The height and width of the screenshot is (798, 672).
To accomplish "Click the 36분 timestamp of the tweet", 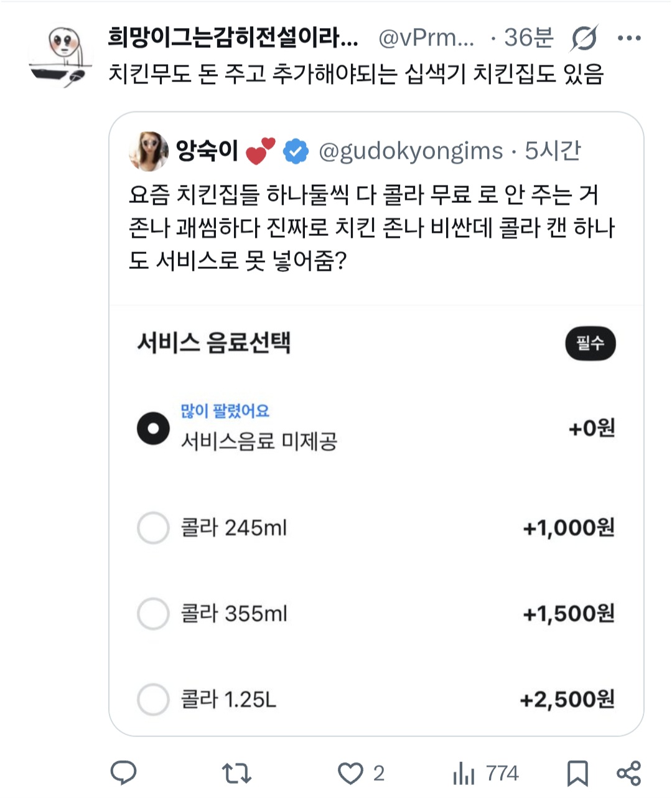I will 528,38.
